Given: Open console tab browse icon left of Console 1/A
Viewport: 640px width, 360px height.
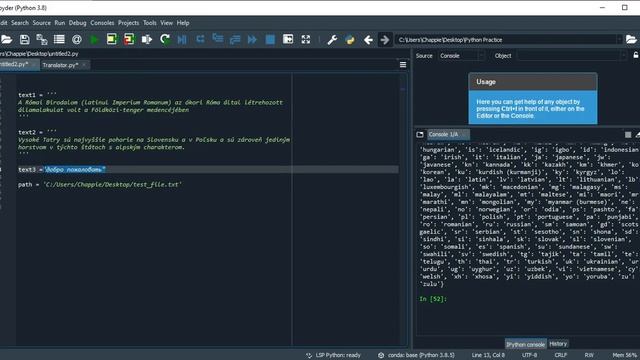Looking at the screenshot, I should (420, 134).
